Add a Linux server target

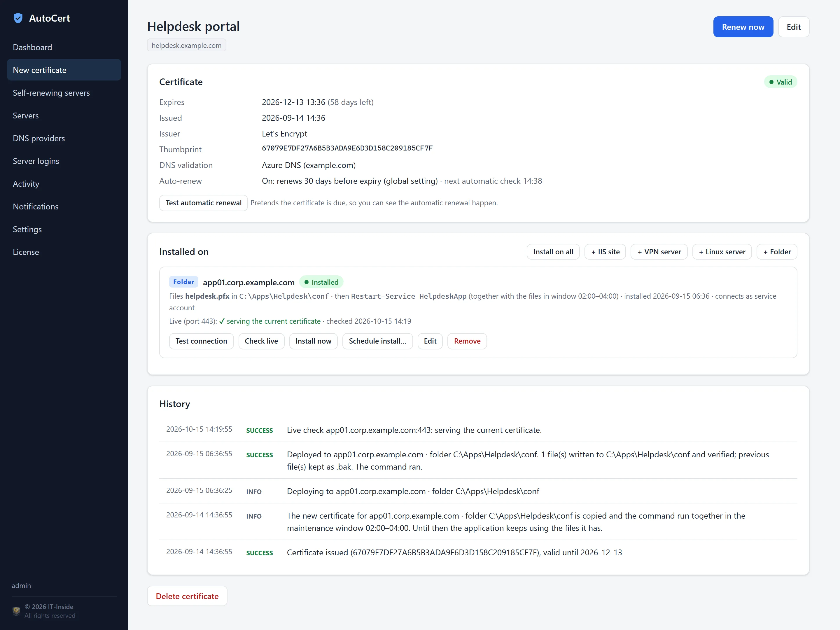pyautogui.click(x=722, y=252)
